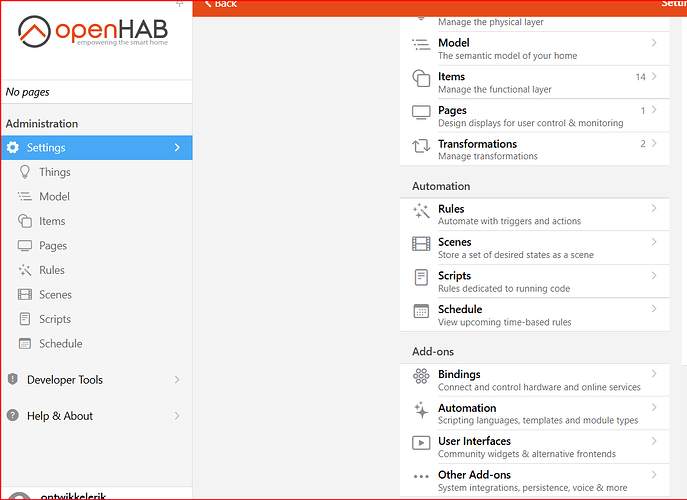The image size is (687, 500).
Task: Click the Scripts page icon in Automation
Action: click(x=421, y=277)
